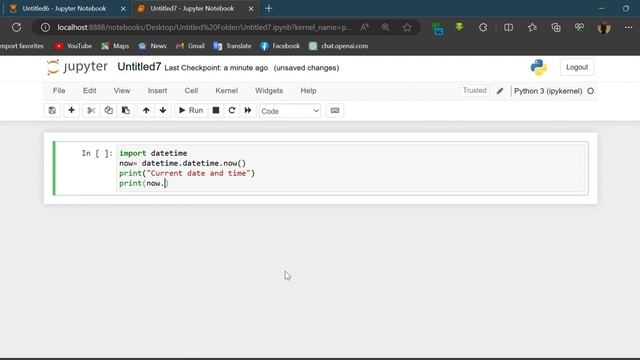
Task: Click the Jupyter logo
Action: 77,67
